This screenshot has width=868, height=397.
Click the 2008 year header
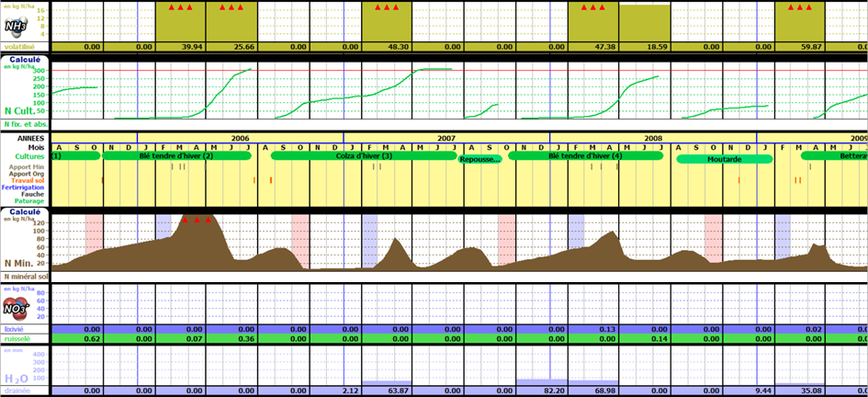pyautogui.click(x=653, y=138)
